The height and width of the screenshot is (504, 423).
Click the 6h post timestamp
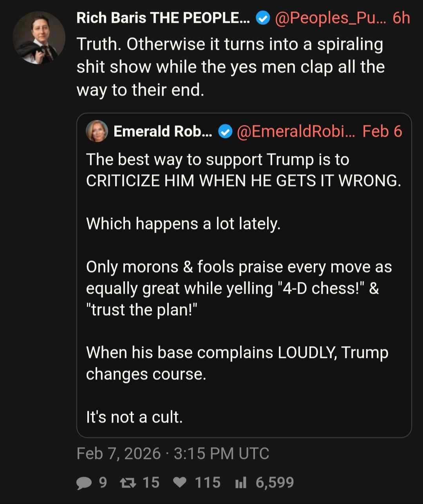click(401, 18)
